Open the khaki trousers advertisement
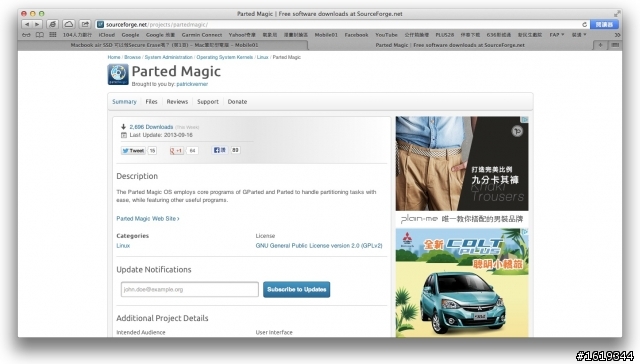The image size is (640, 364). coord(462,171)
